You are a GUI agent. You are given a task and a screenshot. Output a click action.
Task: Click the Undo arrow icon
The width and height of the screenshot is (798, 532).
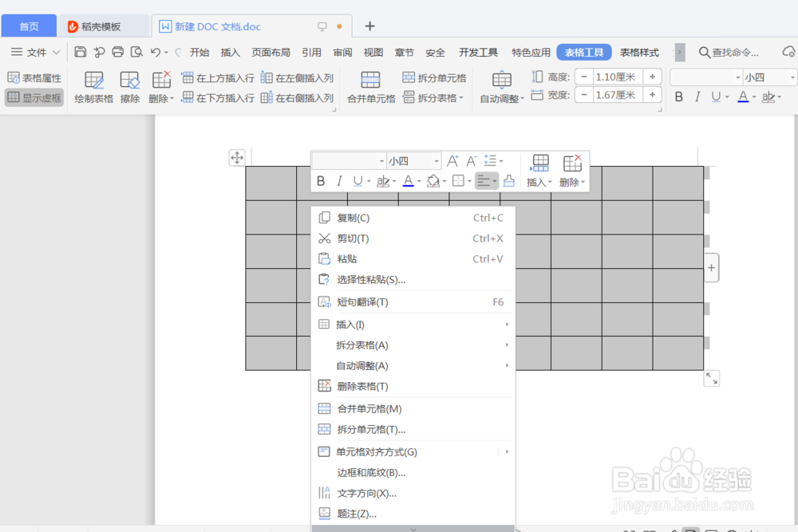point(156,52)
